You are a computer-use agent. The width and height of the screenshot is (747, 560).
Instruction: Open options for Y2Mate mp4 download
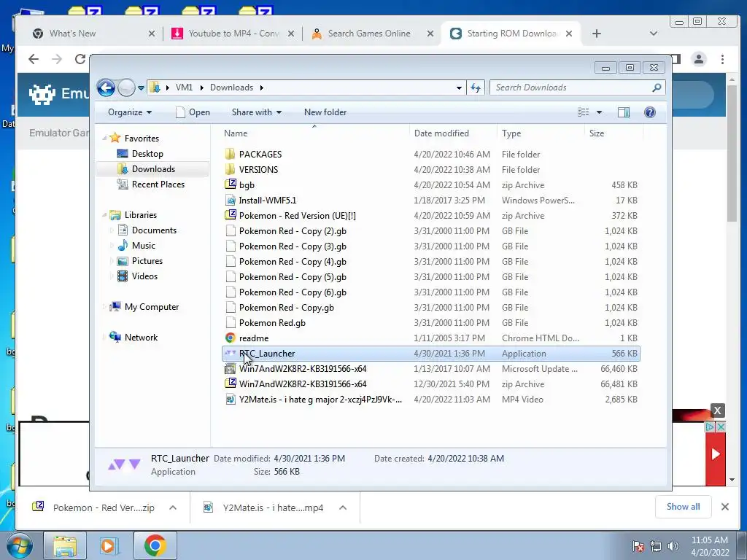click(x=343, y=507)
